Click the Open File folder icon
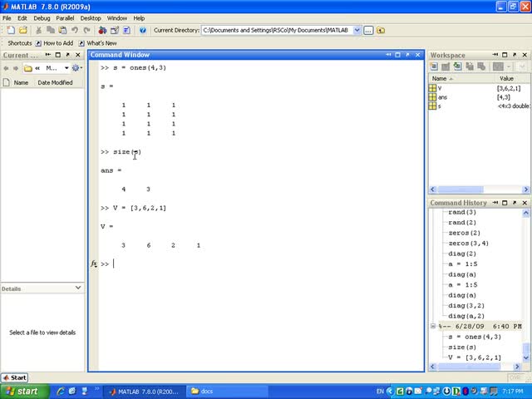 click(23, 30)
